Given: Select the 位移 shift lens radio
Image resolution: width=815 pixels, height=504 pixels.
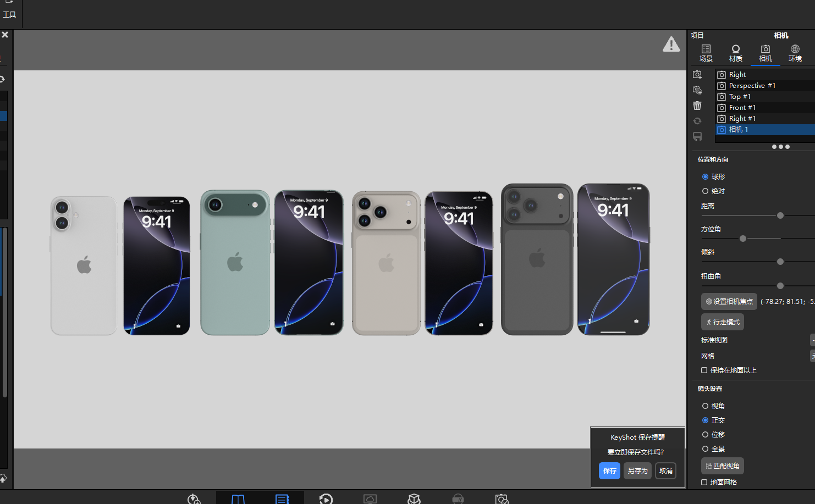Looking at the screenshot, I should point(705,435).
